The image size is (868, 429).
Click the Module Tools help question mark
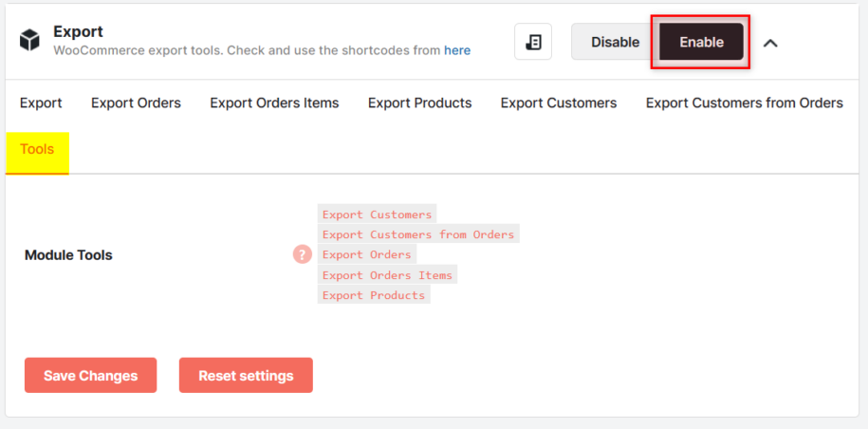303,254
